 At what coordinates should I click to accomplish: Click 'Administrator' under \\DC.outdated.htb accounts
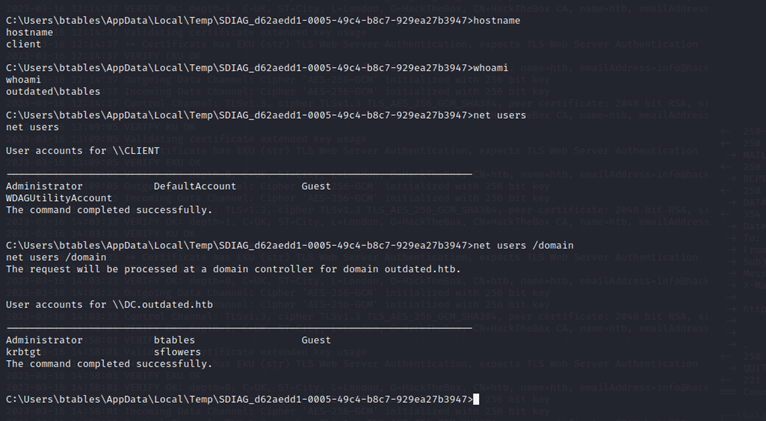pyautogui.click(x=44, y=340)
